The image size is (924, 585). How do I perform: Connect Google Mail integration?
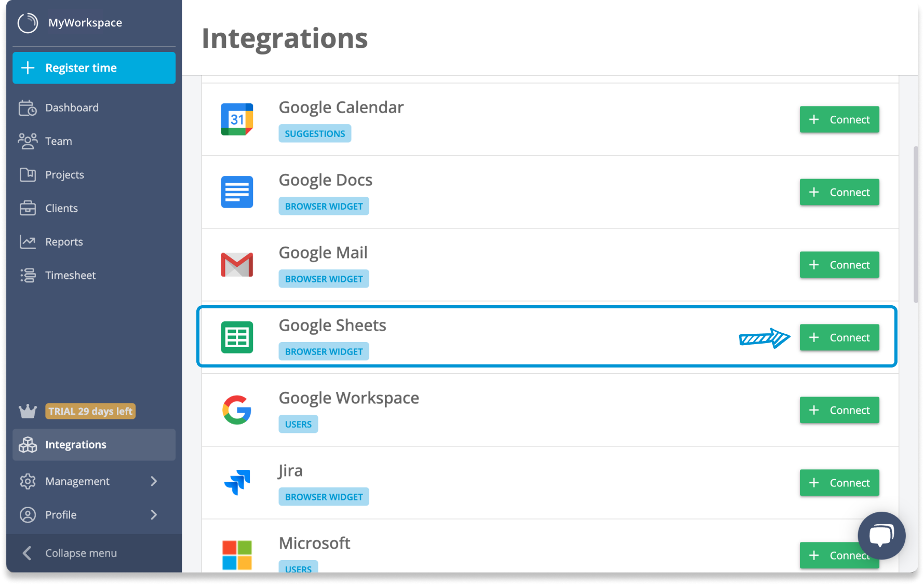pyautogui.click(x=839, y=265)
